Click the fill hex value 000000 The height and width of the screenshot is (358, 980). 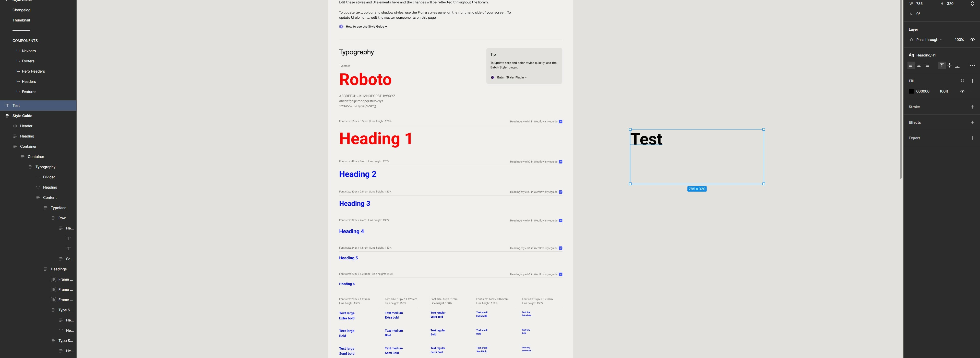[923, 91]
